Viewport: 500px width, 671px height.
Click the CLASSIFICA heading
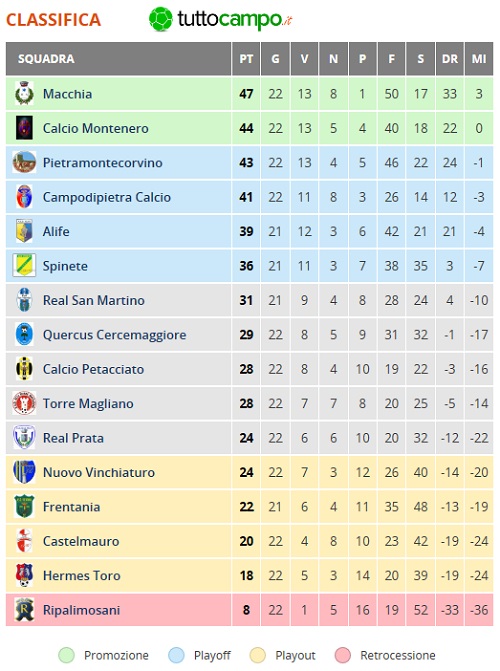(54, 20)
